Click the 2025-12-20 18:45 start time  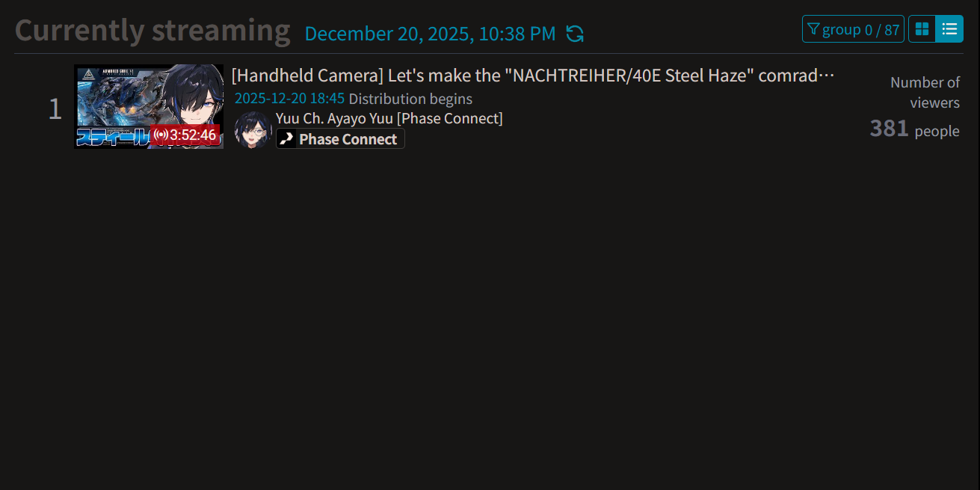[x=289, y=99]
